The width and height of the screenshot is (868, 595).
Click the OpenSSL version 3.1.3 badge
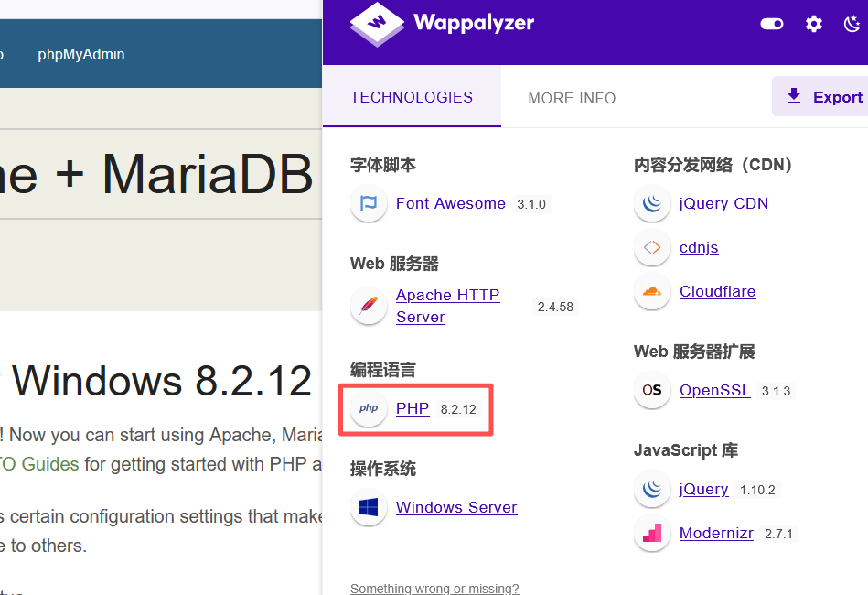pos(777,391)
